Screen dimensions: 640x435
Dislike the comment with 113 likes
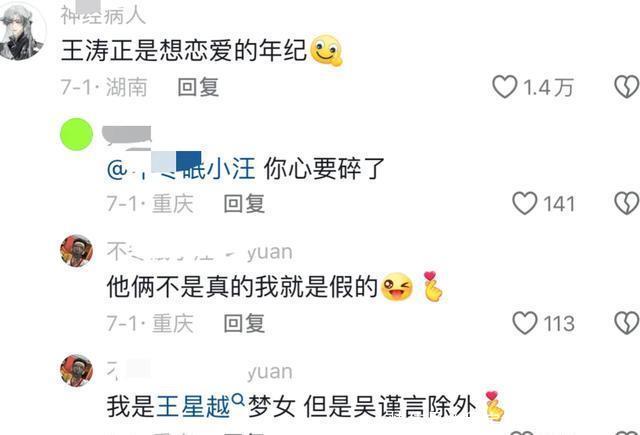(x=627, y=323)
